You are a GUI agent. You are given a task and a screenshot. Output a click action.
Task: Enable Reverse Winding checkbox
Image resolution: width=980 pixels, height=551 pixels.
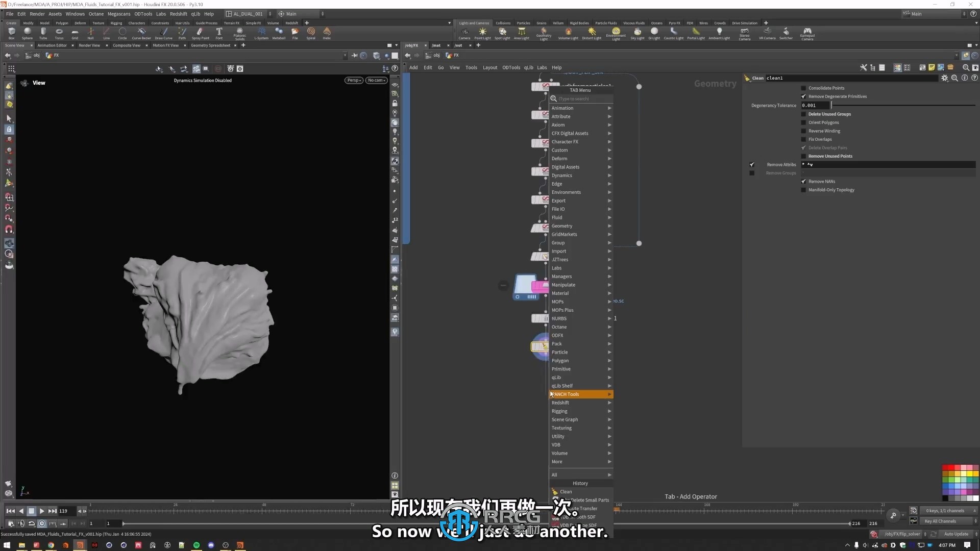point(803,131)
